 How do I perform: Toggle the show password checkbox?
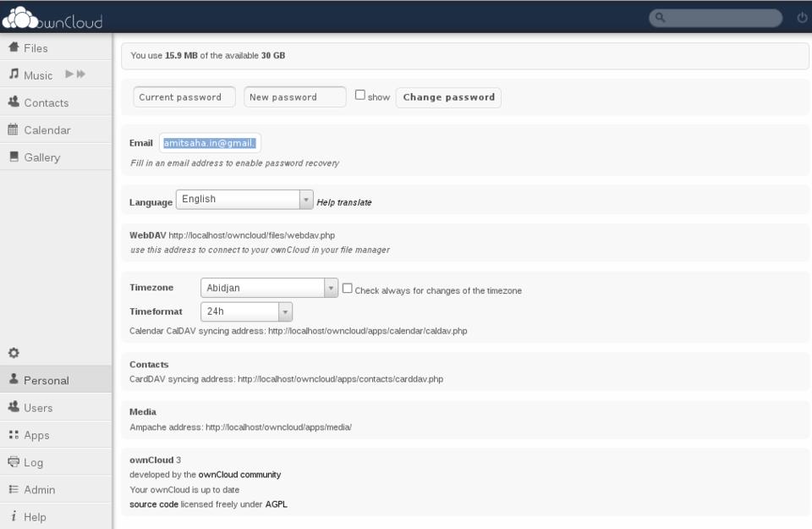pos(360,95)
